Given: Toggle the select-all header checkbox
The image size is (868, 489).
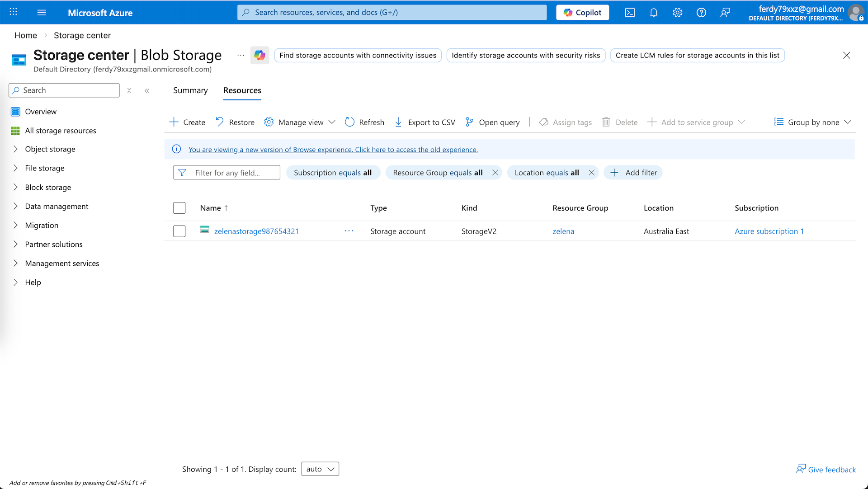Looking at the screenshot, I should tap(179, 208).
